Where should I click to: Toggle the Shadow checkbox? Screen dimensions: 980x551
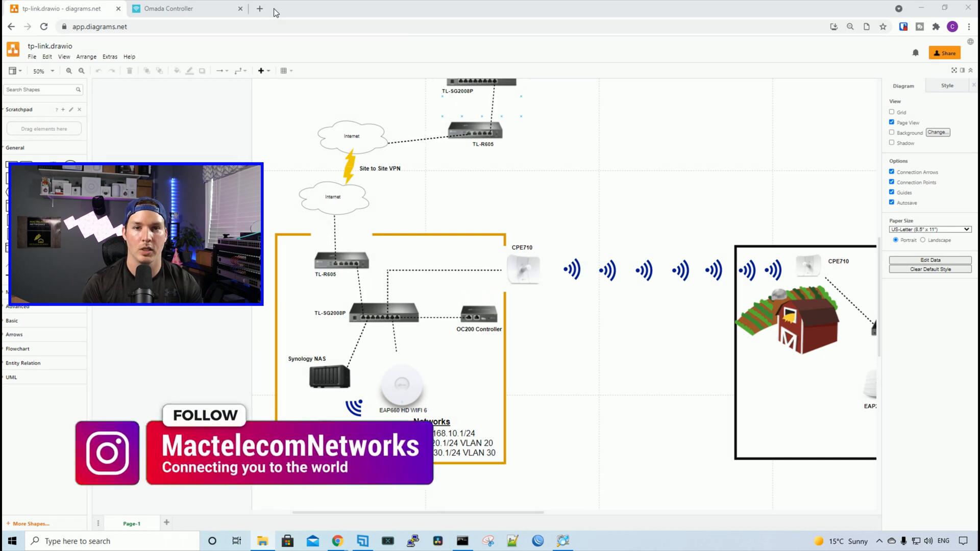[892, 142]
